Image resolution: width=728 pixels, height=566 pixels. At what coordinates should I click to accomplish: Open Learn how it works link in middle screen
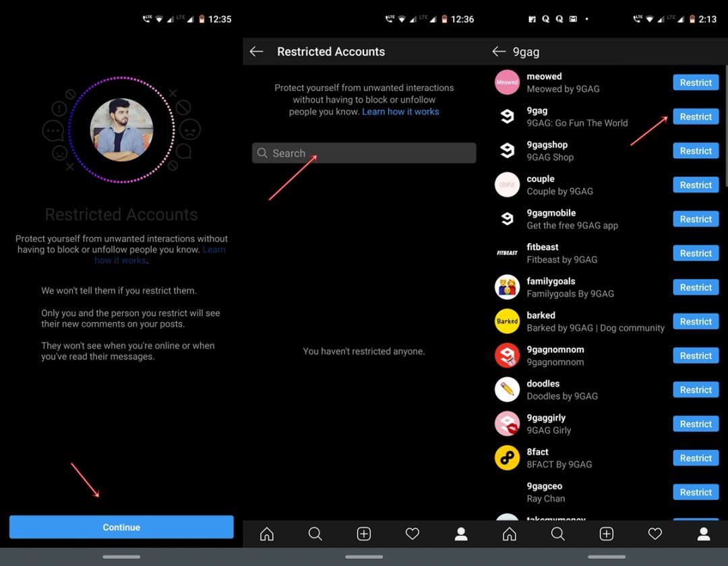click(400, 112)
